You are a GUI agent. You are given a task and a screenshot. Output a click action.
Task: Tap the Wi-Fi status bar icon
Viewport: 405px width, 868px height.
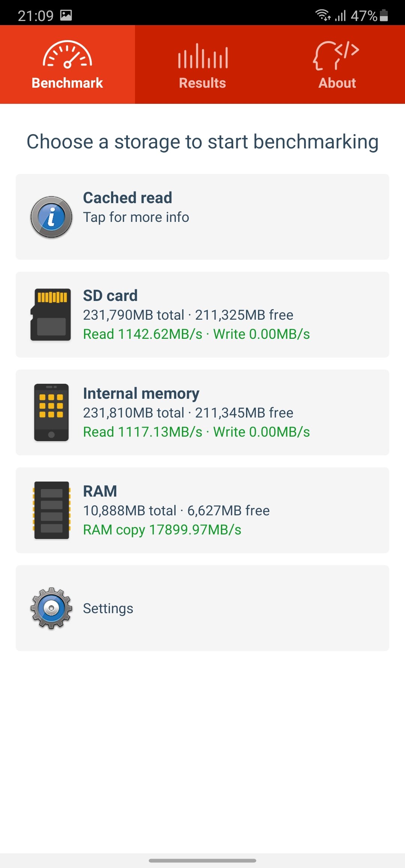point(322,15)
